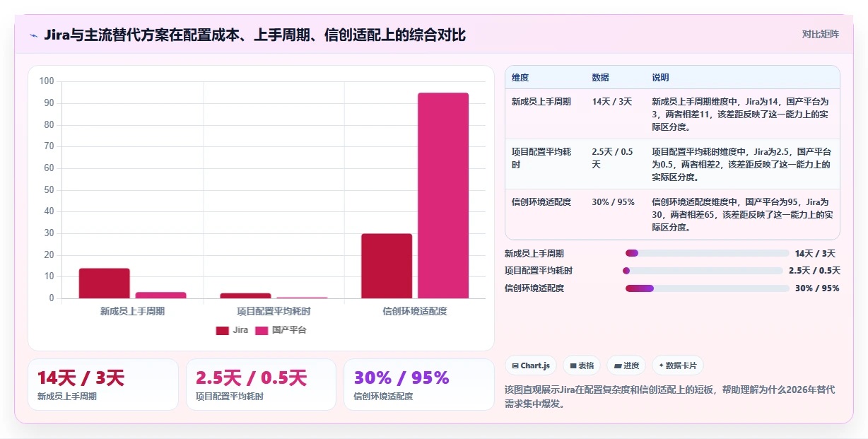
Task: Click the Jira bar for 项目配置平均耗时
Action: [245, 295]
